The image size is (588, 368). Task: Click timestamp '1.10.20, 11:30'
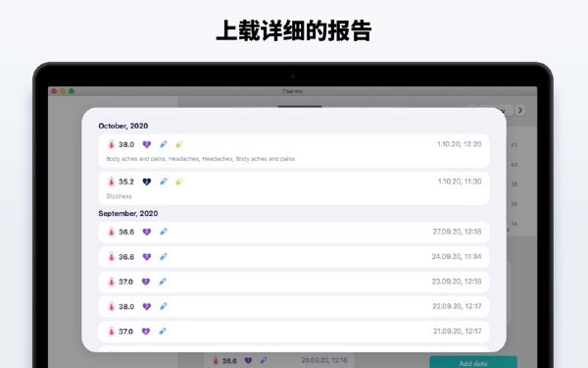pos(460,182)
